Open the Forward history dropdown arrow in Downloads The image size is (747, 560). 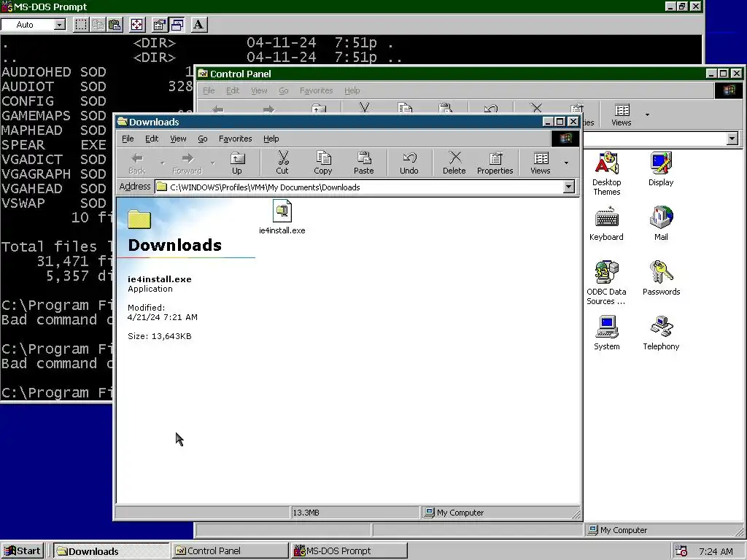[x=212, y=163]
